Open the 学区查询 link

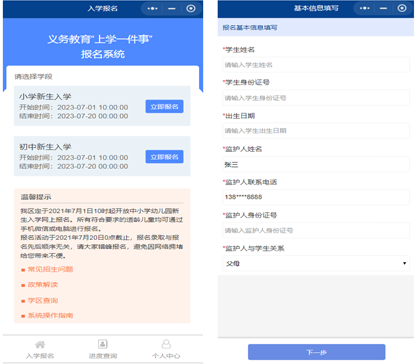pyautogui.click(x=43, y=300)
